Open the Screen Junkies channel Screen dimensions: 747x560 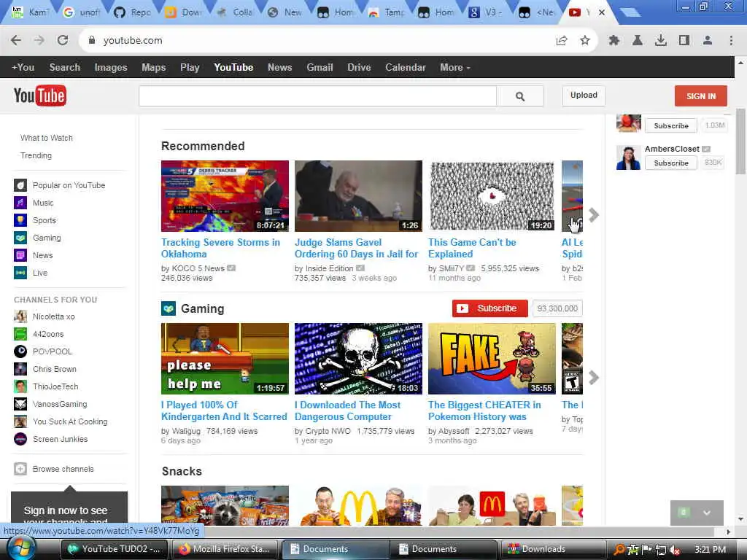[x=60, y=439]
